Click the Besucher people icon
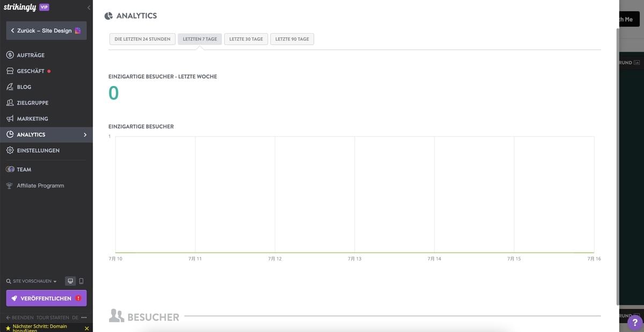 coord(116,316)
